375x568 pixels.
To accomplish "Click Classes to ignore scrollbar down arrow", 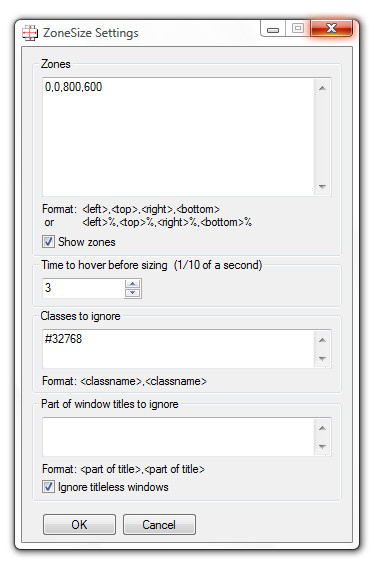I will pyautogui.click(x=322, y=359).
